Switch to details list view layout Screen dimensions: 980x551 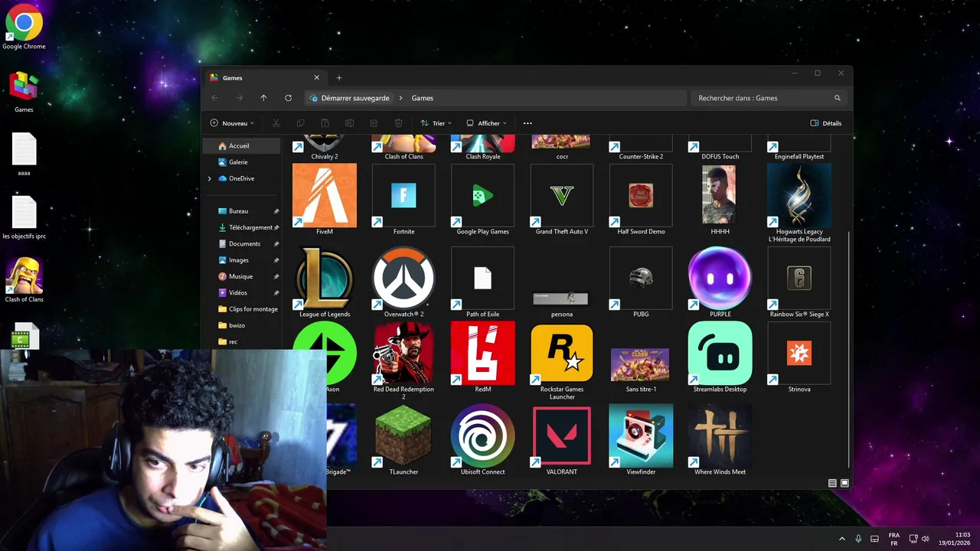coord(832,483)
